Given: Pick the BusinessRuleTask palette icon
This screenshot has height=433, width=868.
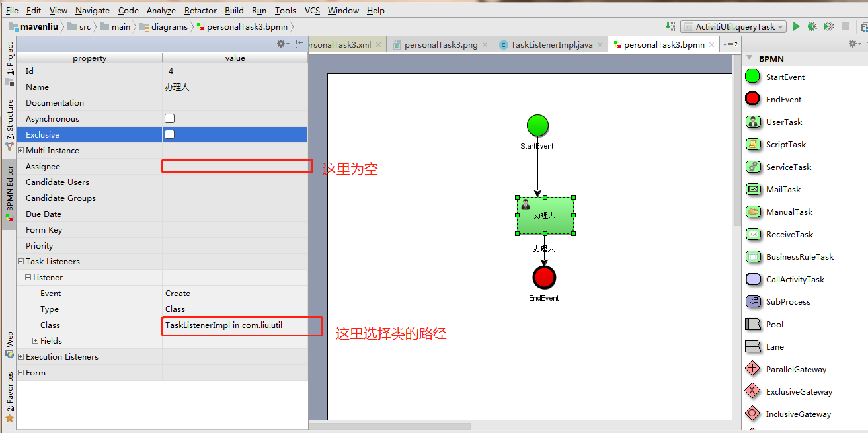Looking at the screenshot, I should tap(752, 256).
